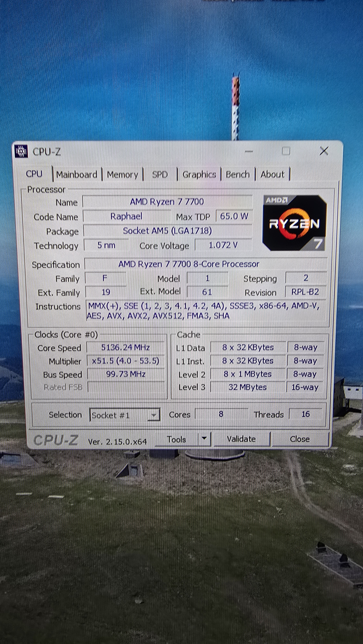Click the version text Ver. 2.15.0.x64

[x=117, y=441]
